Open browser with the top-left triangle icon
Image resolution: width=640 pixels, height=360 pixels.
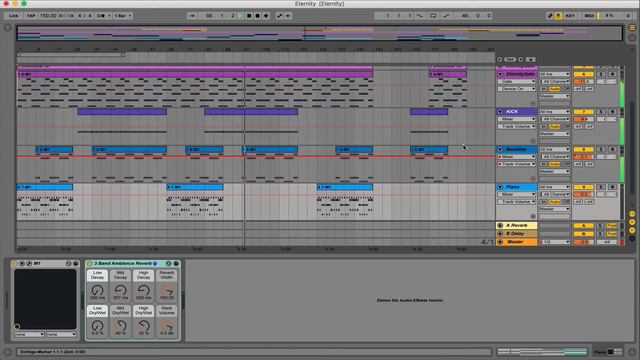(7, 28)
